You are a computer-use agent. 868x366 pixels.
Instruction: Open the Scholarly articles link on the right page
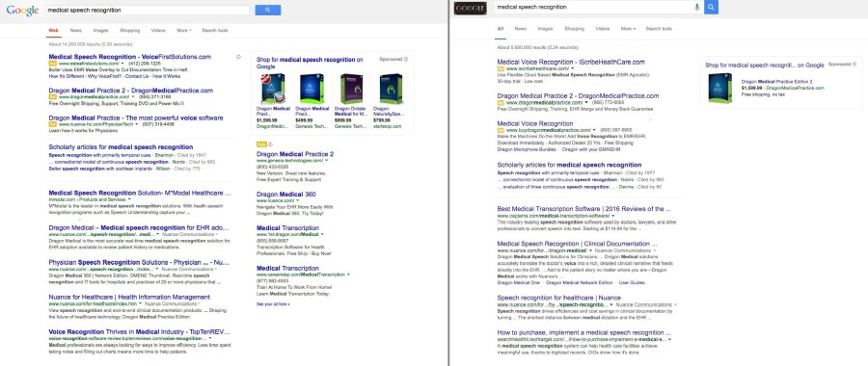click(x=569, y=165)
